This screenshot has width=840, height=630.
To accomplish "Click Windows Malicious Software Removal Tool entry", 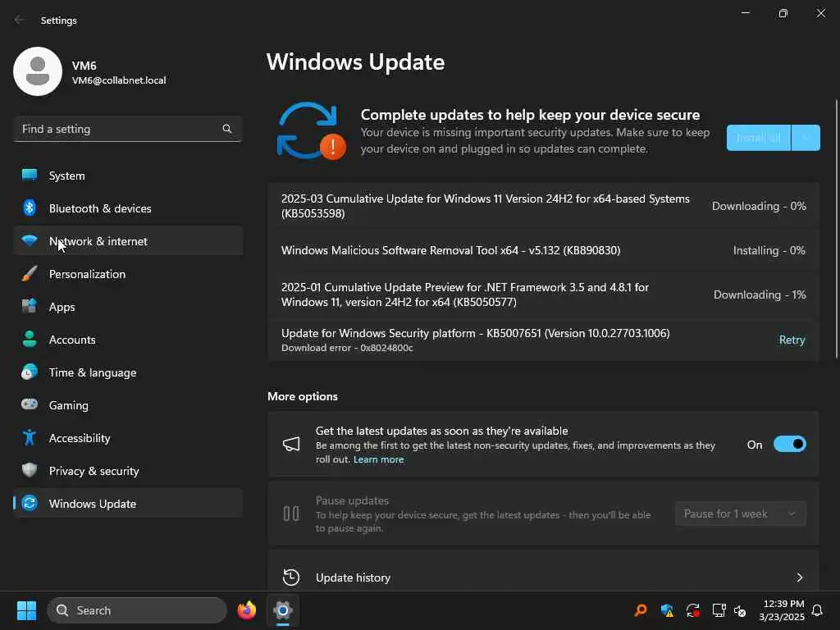I will 543,250.
